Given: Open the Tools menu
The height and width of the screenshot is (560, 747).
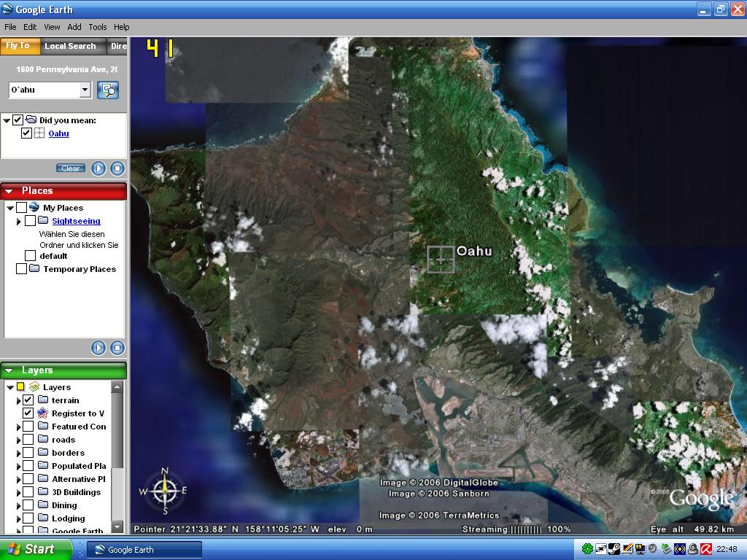Looking at the screenshot, I should (x=98, y=27).
